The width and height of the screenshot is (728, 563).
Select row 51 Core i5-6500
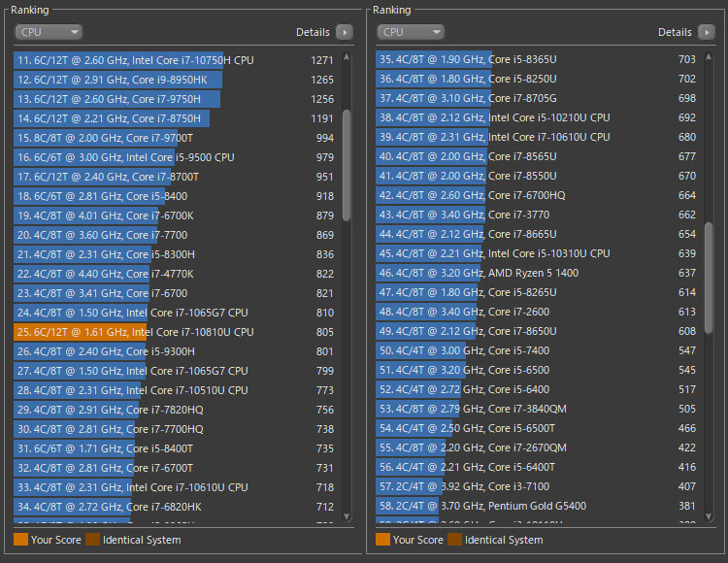pyautogui.click(x=537, y=371)
